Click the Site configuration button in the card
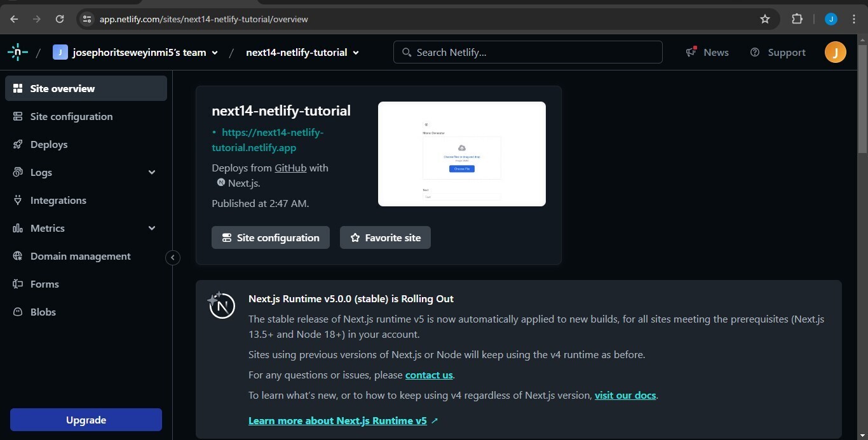This screenshot has width=868, height=440. [x=271, y=237]
